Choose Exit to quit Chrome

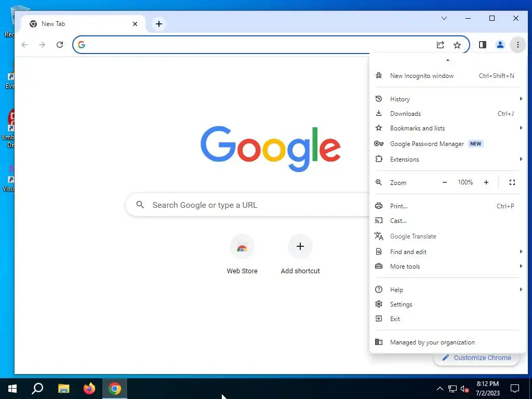(447, 319)
